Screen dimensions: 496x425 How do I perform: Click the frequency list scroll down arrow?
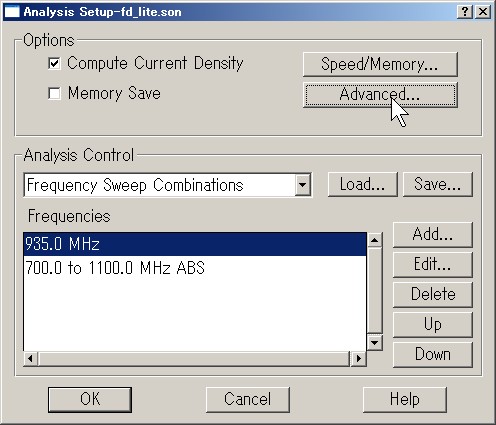[375, 342]
